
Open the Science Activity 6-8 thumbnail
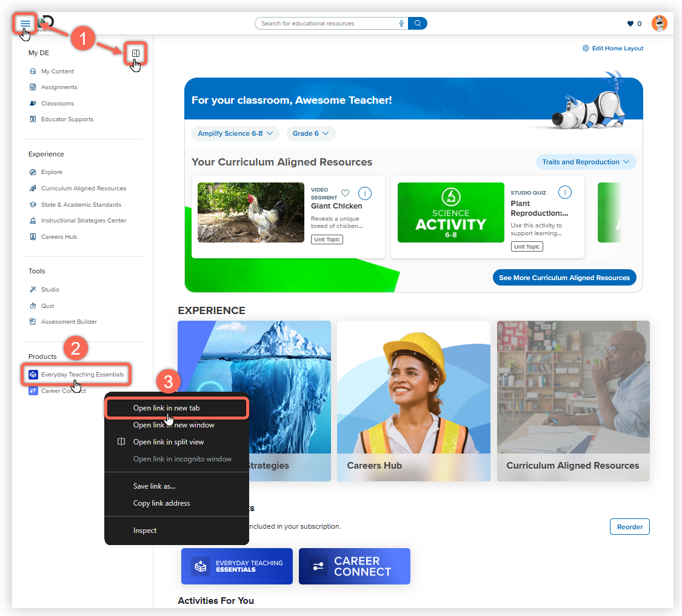click(450, 212)
